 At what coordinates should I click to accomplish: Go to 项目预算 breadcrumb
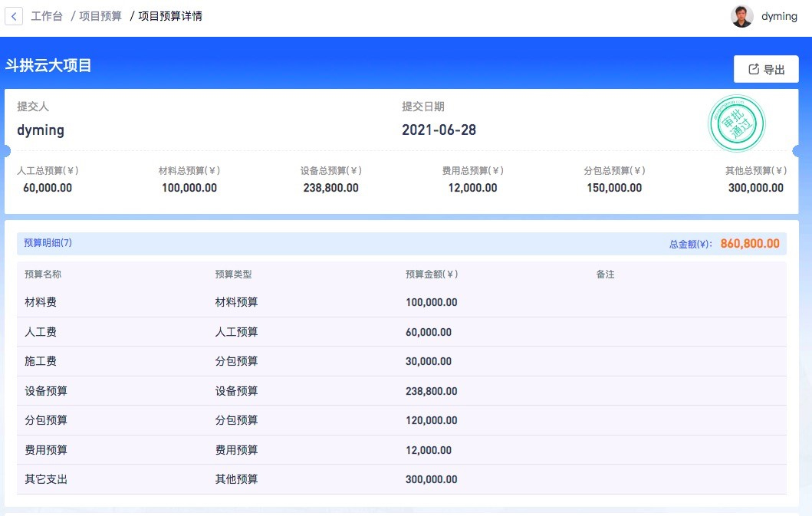[x=100, y=16]
